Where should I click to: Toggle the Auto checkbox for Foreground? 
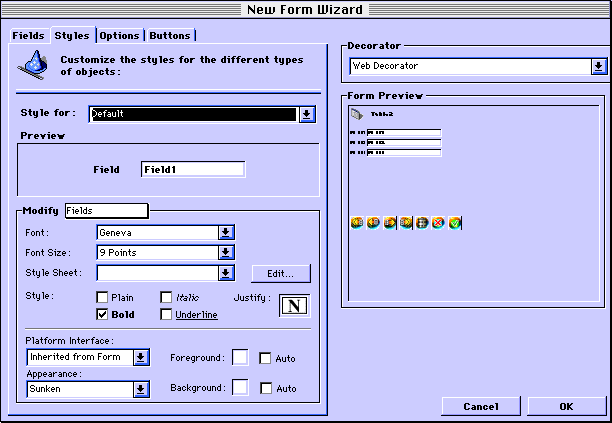point(265,358)
